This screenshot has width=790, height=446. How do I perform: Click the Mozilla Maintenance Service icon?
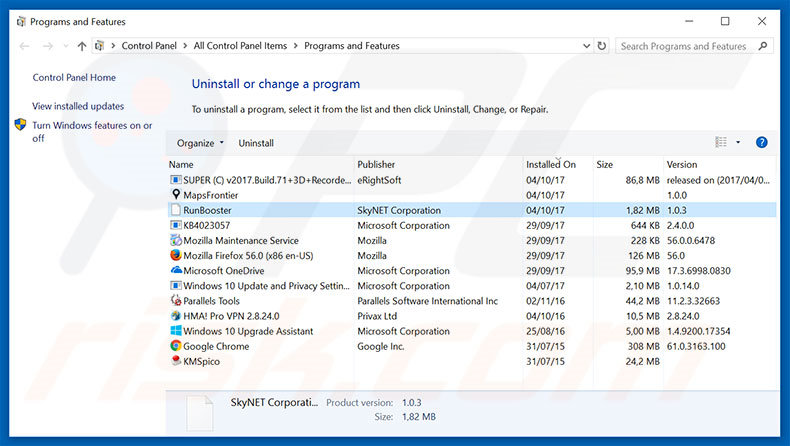pyautogui.click(x=176, y=240)
